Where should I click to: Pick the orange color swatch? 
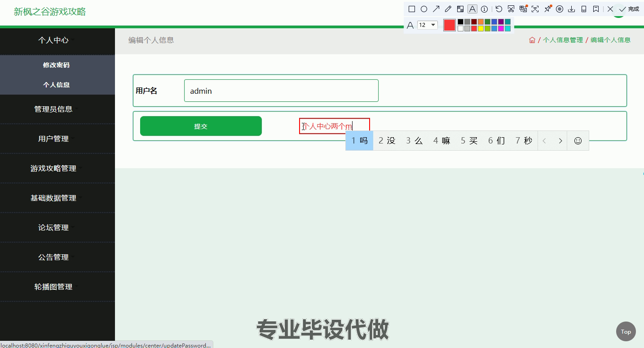(481, 22)
